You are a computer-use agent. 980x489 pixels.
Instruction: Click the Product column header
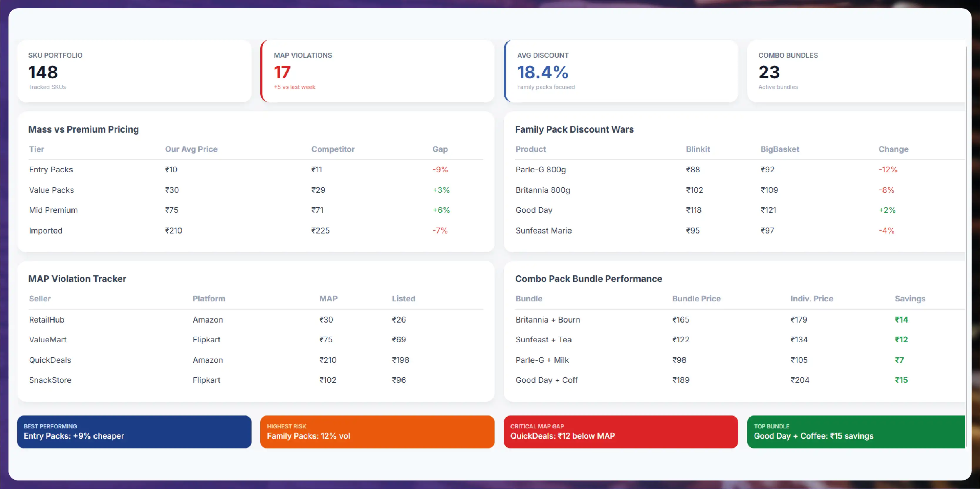[530, 149]
